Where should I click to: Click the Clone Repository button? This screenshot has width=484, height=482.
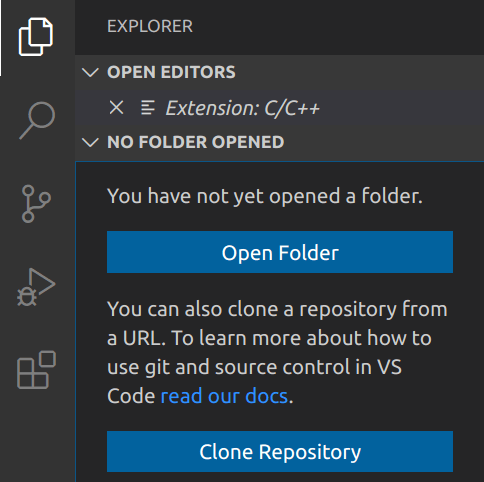[280, 451]
